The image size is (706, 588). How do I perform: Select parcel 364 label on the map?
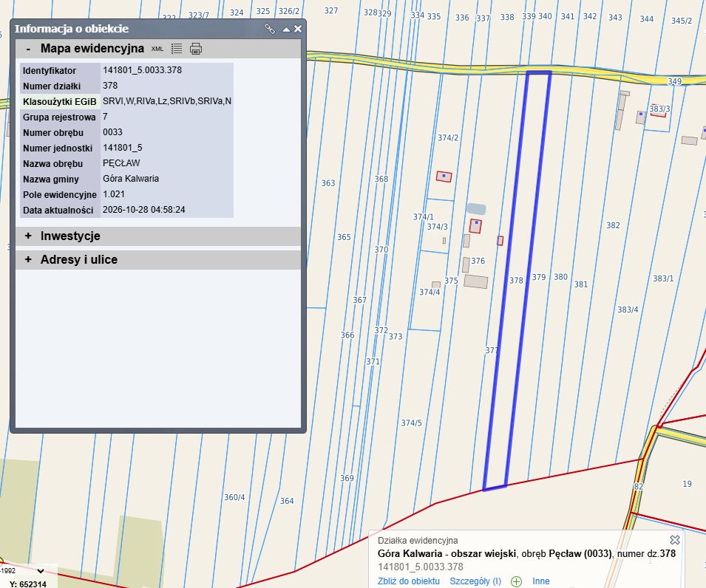(287, 501)
